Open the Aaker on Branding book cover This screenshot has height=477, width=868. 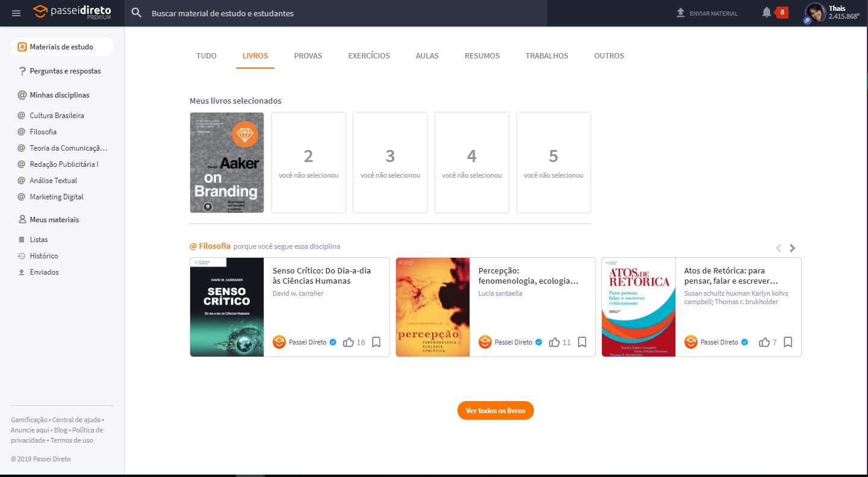(x=227, y=163)
